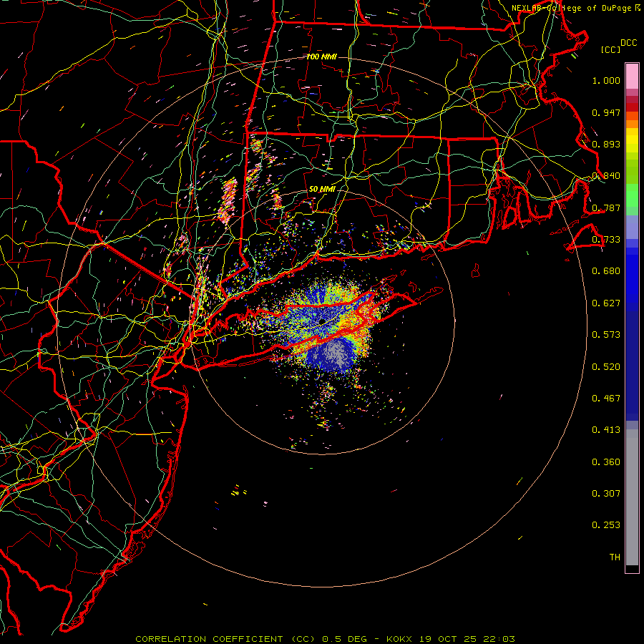Click the black KOKX radar site dot

click(x=323, y=321)
